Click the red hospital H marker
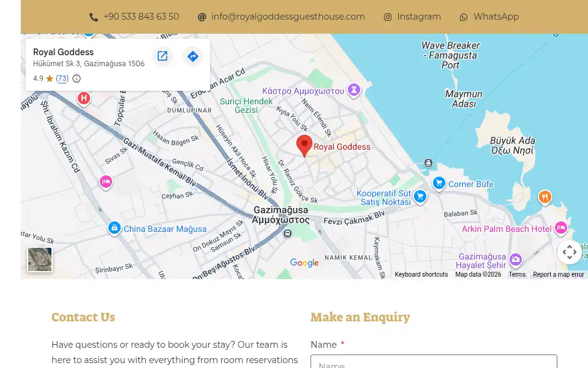The image size is (588, 368). (84, 99)
